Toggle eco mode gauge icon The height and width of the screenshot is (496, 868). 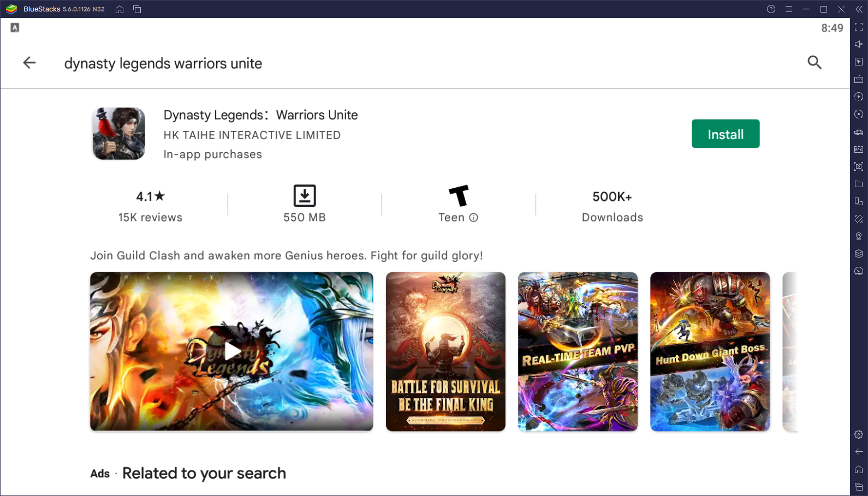pyautogui.click(x=859, y=271)
